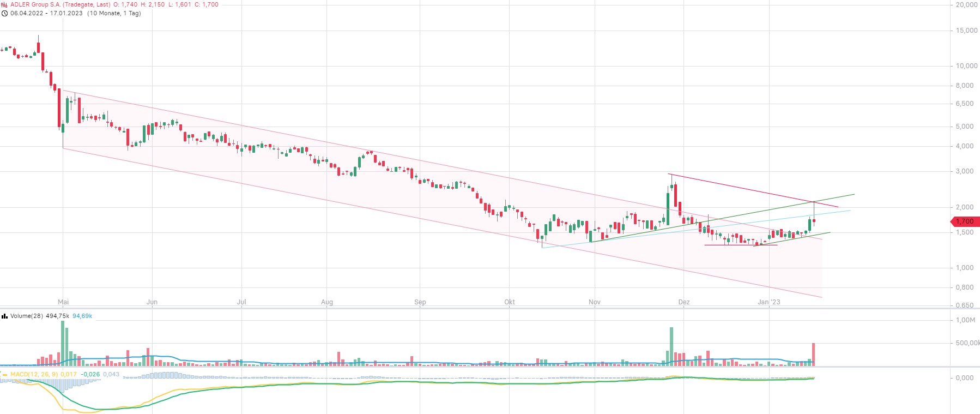Image resolution: width=980 pixels, height=414 pixels.
Task: Click the (10 Monate, 1 Tag) period label
Action: [114, 13]
